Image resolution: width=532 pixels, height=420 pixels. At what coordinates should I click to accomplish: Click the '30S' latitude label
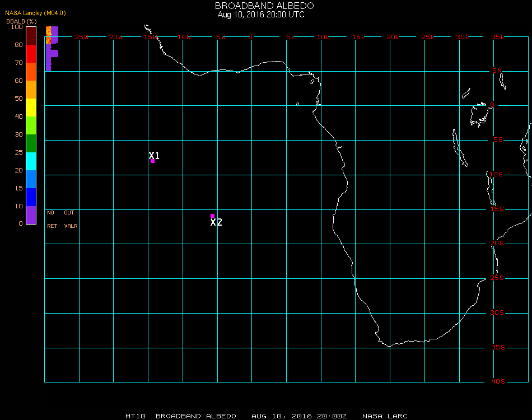tap(497, 312)
